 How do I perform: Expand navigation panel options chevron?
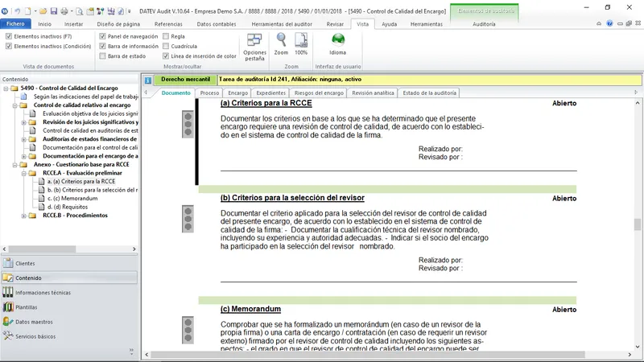(131, 351)
